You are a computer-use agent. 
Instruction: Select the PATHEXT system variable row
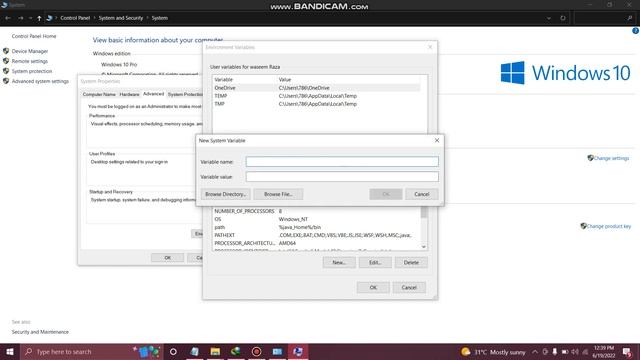coord(317,235)
